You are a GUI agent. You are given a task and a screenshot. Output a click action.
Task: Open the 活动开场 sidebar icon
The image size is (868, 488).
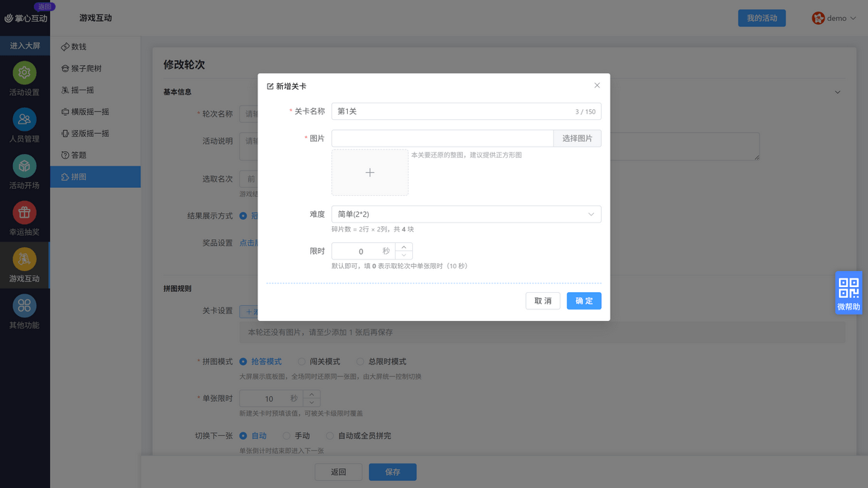coord(25,167)
